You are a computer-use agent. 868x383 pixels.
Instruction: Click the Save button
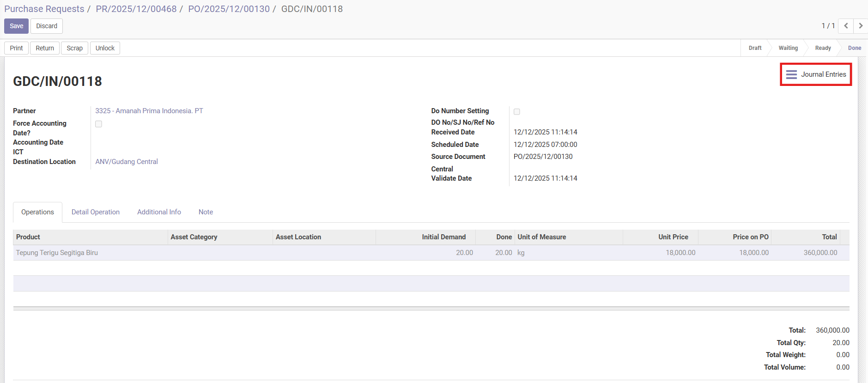pos(16,26)
